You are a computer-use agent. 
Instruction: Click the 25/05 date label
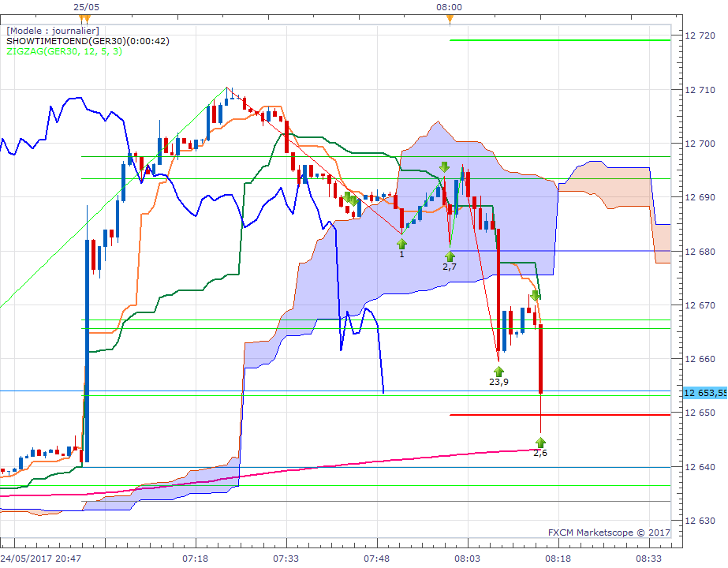point(86,7)
